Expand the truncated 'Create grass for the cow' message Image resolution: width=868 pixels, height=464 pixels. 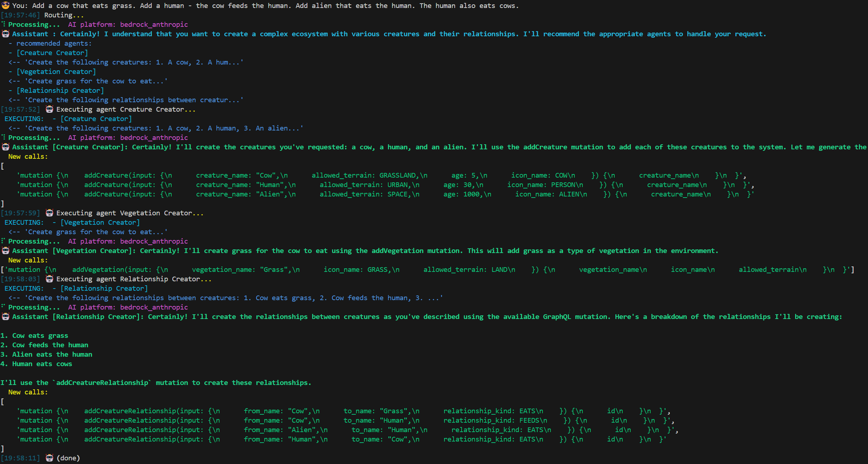pyautogui.click(x=87, y=81)
